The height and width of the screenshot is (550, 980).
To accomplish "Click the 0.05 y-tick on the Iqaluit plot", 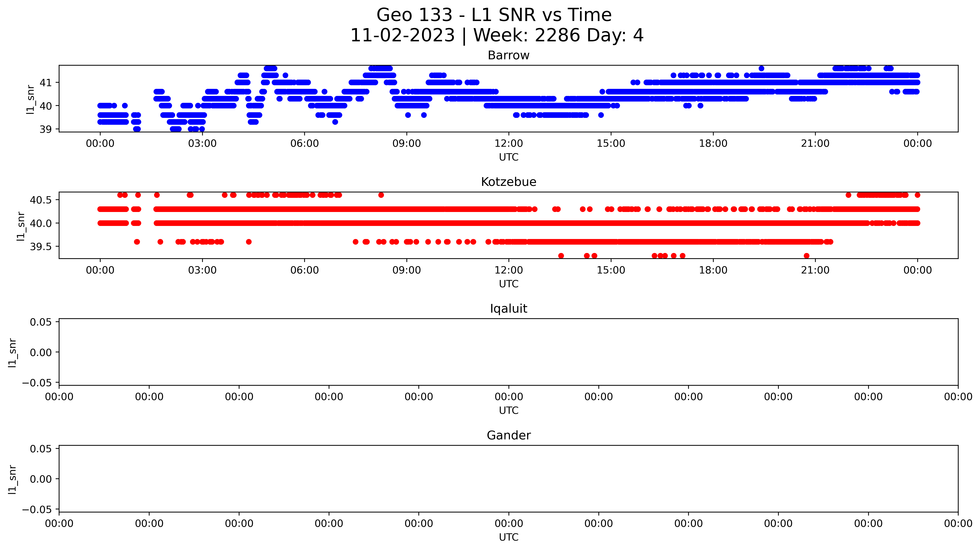I will point(41,322).
